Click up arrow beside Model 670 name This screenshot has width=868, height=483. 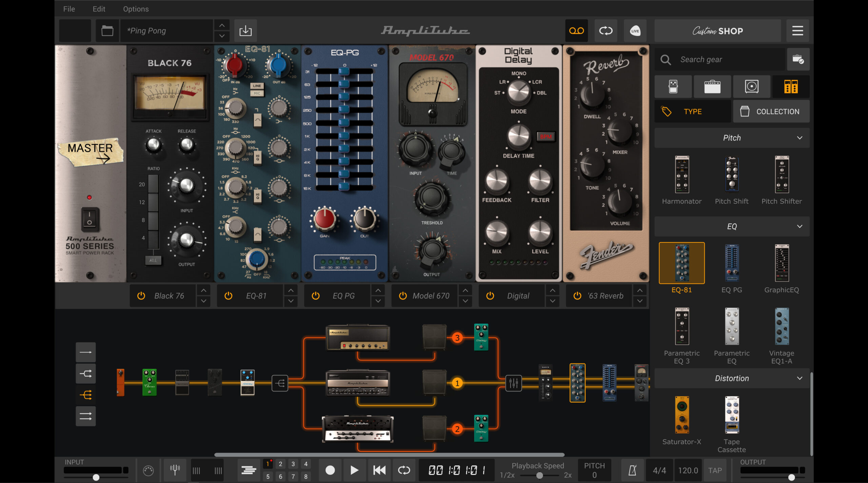coord(466,290)
